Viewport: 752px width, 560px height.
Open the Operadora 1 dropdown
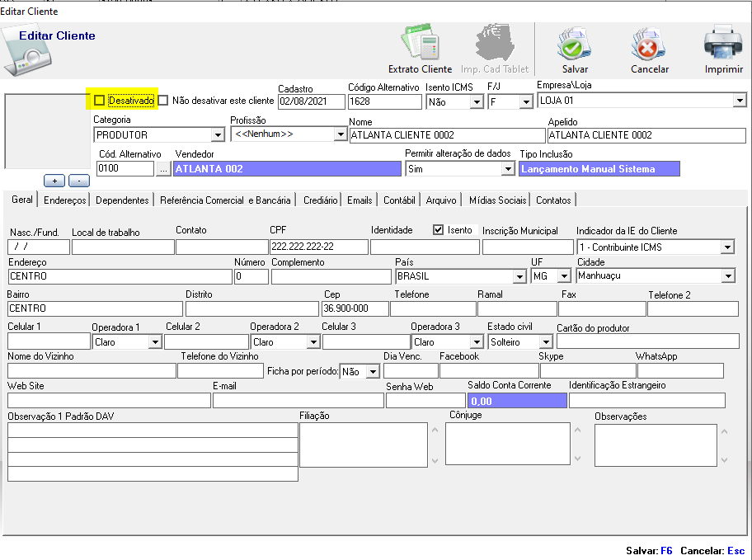point(154,342)
